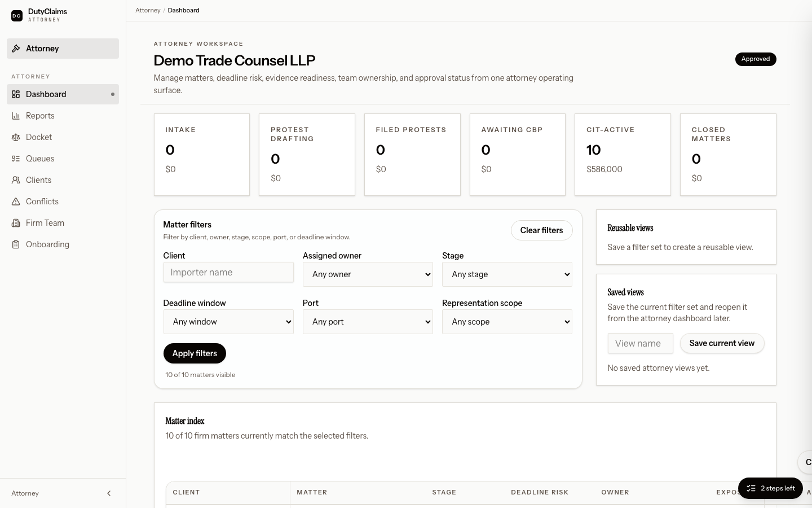Navigate to Conflicts
Viewport: 812px width, 508px height.
pos(63,202)
